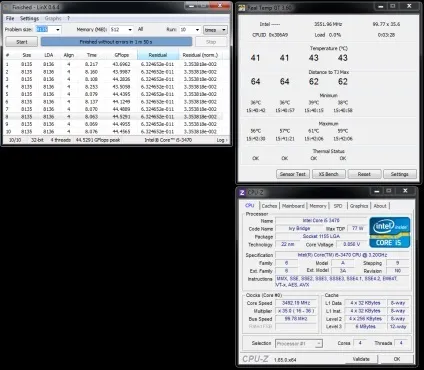This screenshot has height=370, width=424.
Task: Click the Log link in LinX status bar
Action: coord(222,140)
